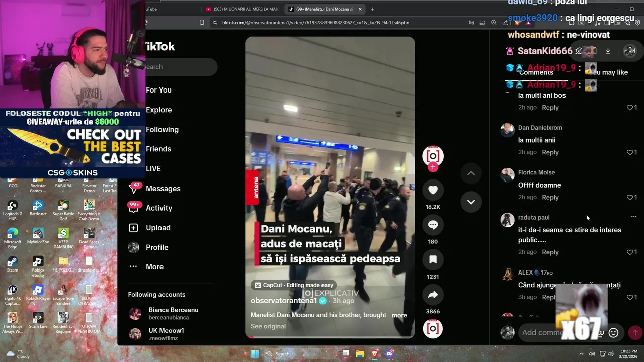The height and width of the screenshot is (362, 644).
Task: Click the CapCut Editing made easy chip
Action: coord(294,285)
